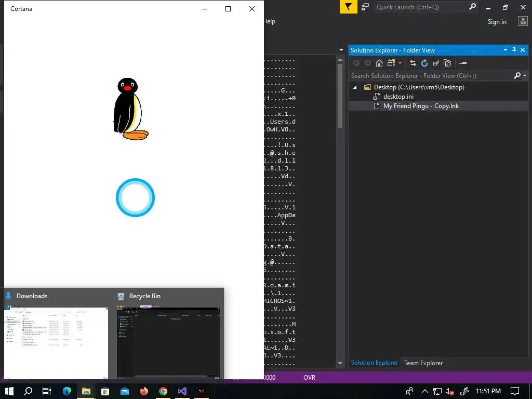Click OVR indicator in status bar
The height and width of the screenshot is (399, 532).
coord(309,377)
